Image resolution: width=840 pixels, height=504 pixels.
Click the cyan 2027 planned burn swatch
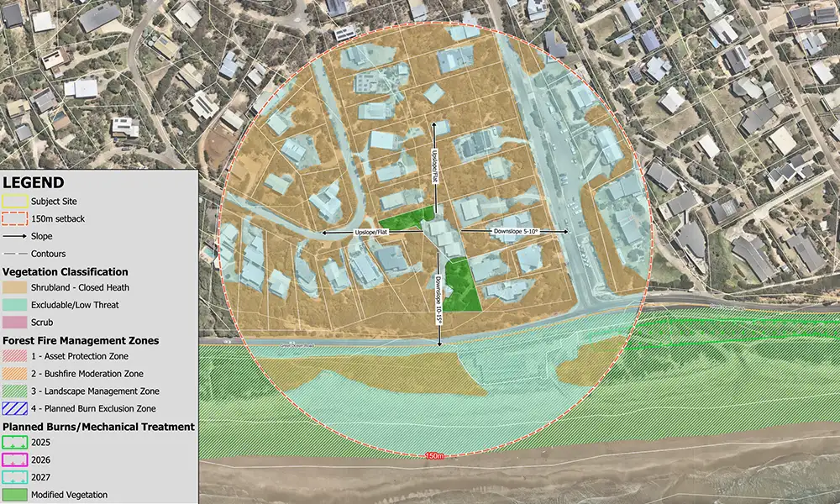[x=14, y=477]
